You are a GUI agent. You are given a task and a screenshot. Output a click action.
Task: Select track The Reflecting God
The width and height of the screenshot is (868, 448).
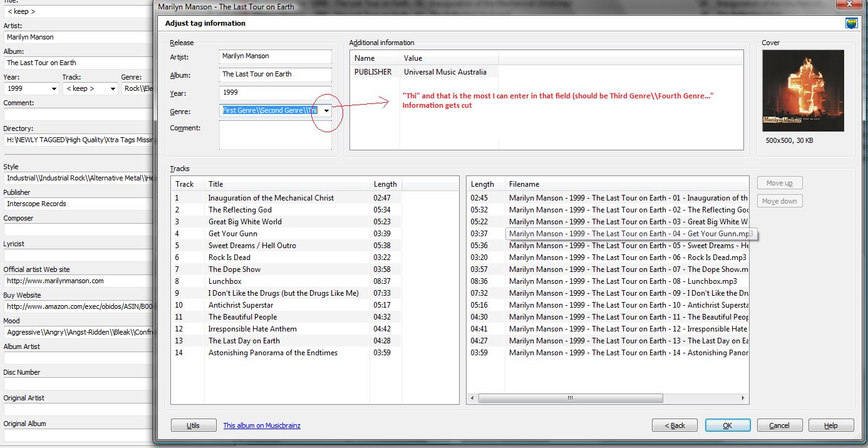pyautogui.click(x=240, y=210)
